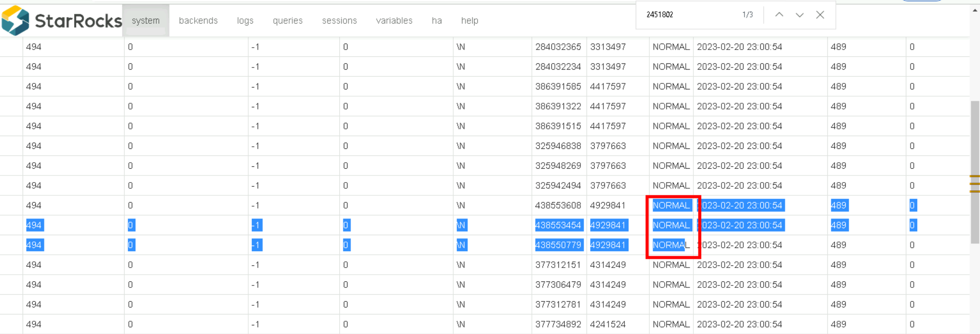Switch to the backends tab

click(x=198, y=20)
